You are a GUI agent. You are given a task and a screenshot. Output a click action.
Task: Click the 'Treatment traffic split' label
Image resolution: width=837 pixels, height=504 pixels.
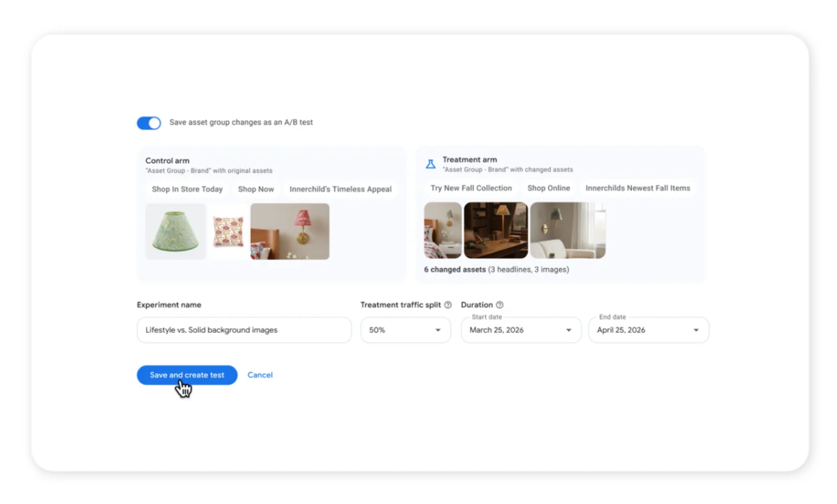400,305
